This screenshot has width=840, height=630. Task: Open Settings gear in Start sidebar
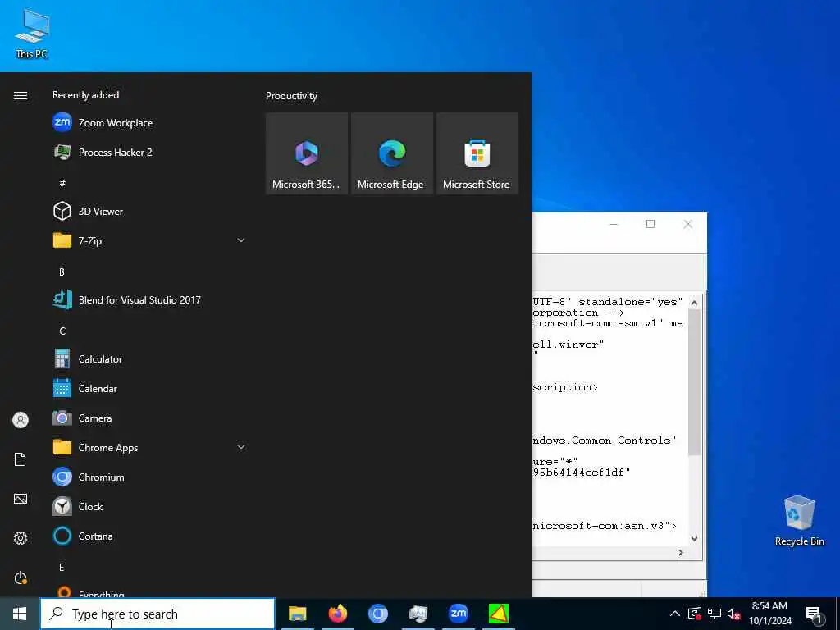point(21,538)
